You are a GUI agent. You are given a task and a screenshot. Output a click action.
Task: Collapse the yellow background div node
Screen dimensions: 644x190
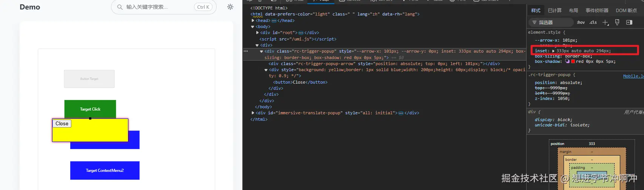[x=266, y=70]
